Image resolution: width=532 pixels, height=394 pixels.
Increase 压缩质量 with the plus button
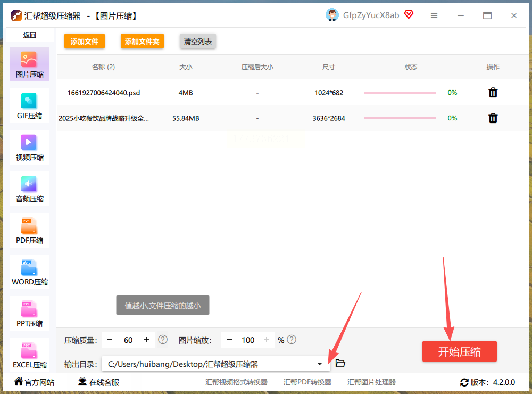(x=147, y=340)
